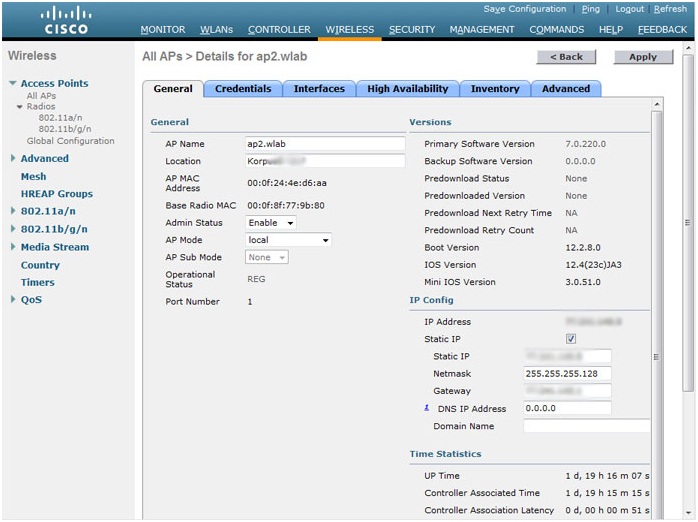The height and width of the screenshot is (522, 698).
Task: Expand the QoS sidebar section
Action: pos(13,299)
